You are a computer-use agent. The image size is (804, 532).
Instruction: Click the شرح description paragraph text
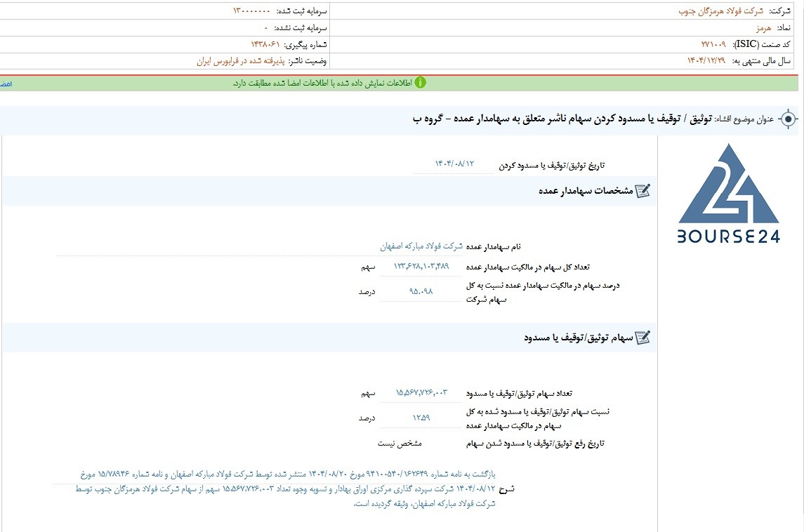(x=285, y=489)
